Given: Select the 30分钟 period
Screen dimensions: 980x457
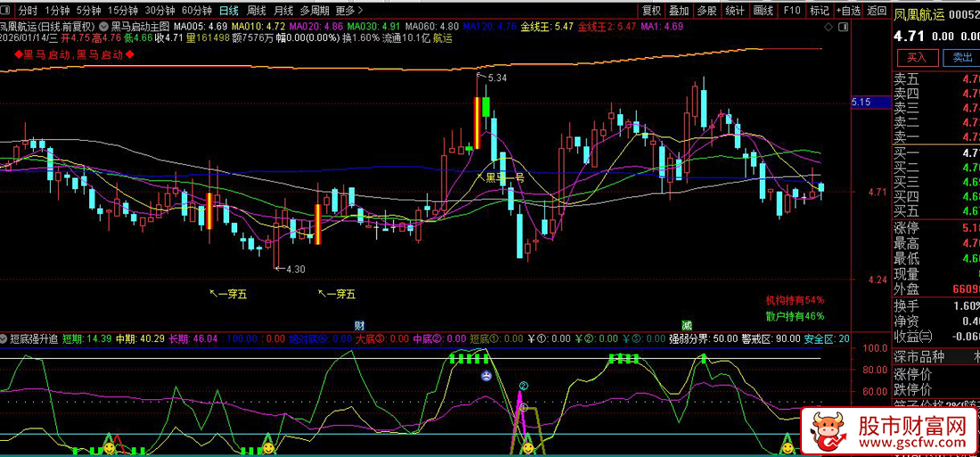Looking at the screenshot, I should tap(159, 11).
